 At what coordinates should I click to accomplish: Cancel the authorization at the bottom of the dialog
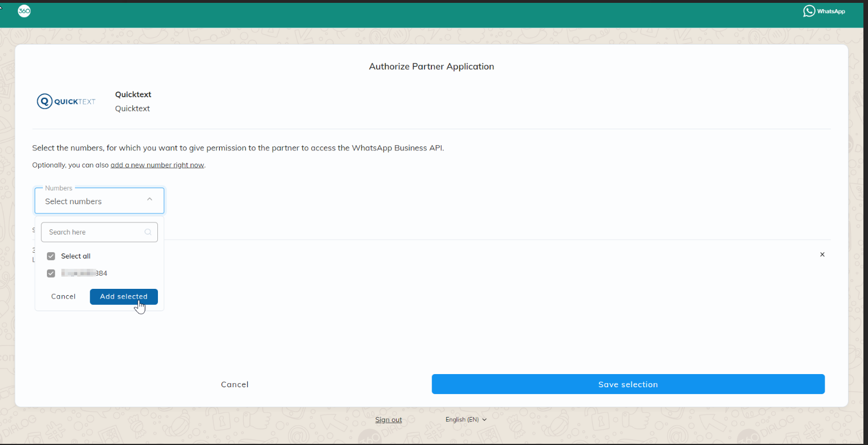[x=235, y=384]
